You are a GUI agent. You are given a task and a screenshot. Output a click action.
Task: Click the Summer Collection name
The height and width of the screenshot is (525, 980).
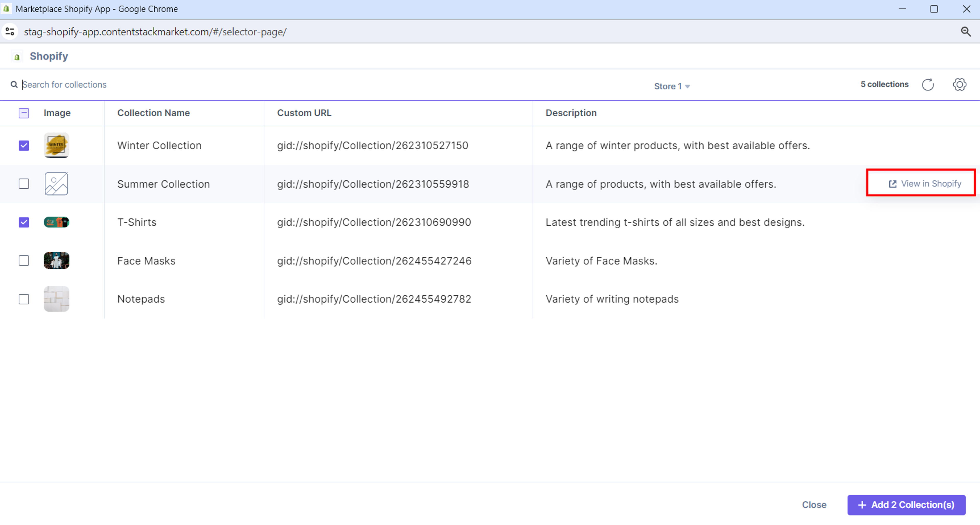tap(163, 184)
